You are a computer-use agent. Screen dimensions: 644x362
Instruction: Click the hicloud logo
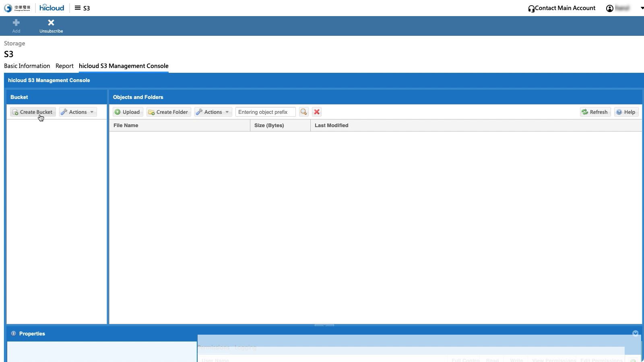(52, 8)
